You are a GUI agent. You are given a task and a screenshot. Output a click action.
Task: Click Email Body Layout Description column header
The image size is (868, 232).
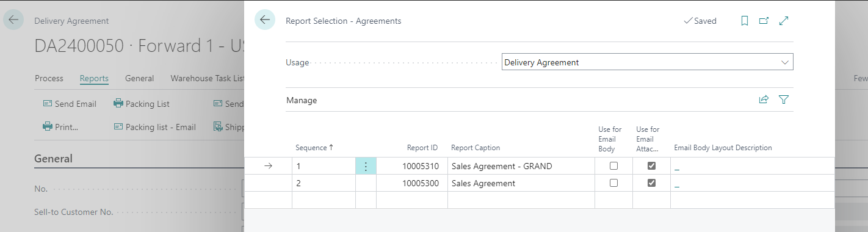click(x=723, y=148)
